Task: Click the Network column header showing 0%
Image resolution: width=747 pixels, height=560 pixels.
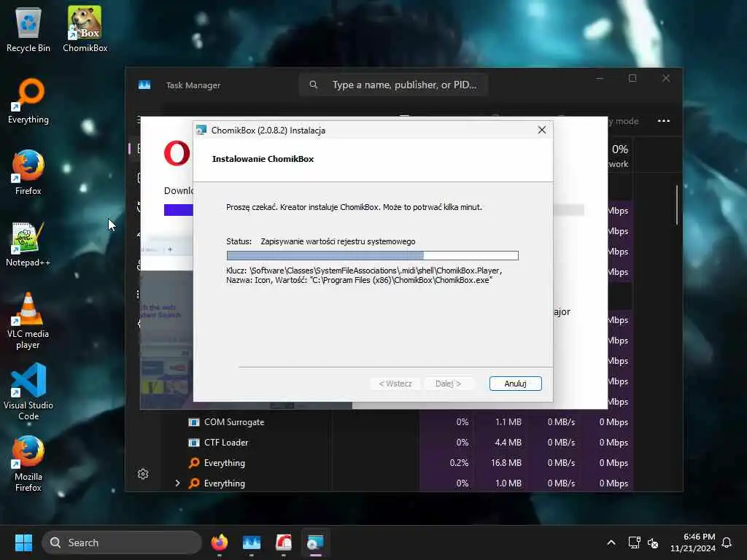Action: [x=619, y=156]
